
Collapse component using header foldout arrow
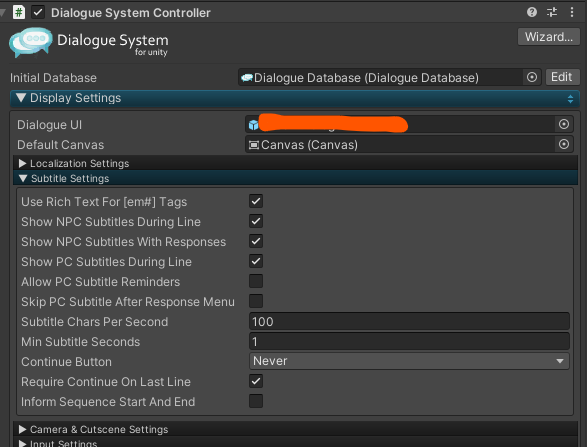[3, 13]
